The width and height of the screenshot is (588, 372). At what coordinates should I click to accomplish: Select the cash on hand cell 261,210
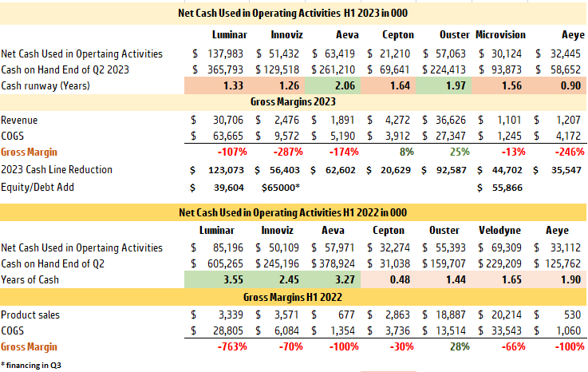point(337,69)
